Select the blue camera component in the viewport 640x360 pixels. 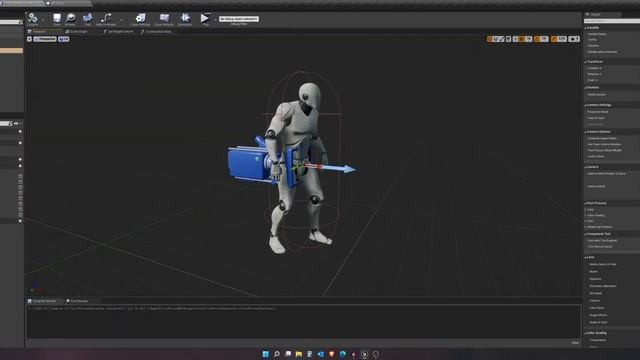click(246, 165)
